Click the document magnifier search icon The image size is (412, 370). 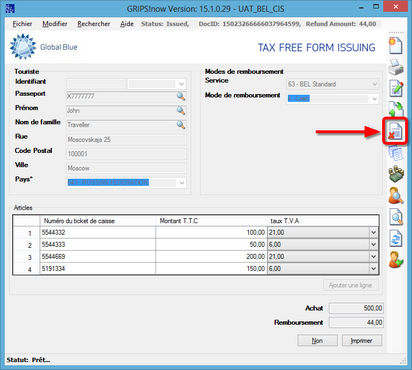pos(396,217)
